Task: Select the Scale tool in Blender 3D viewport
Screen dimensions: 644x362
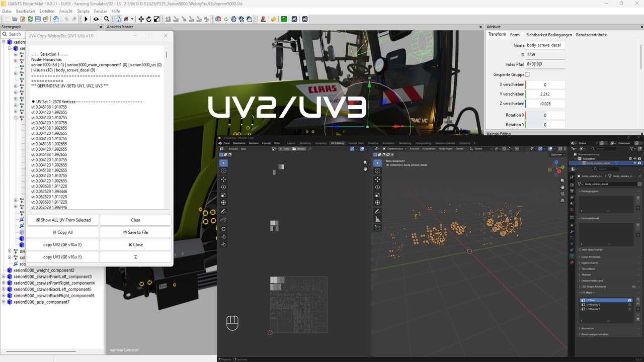Action: tap(378, 195)
